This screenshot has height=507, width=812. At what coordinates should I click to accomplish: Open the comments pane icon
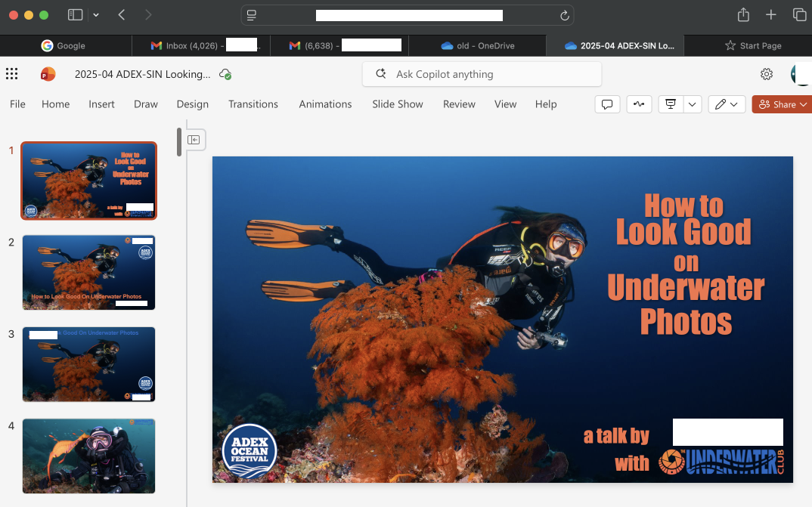click(x=607, y=104)
